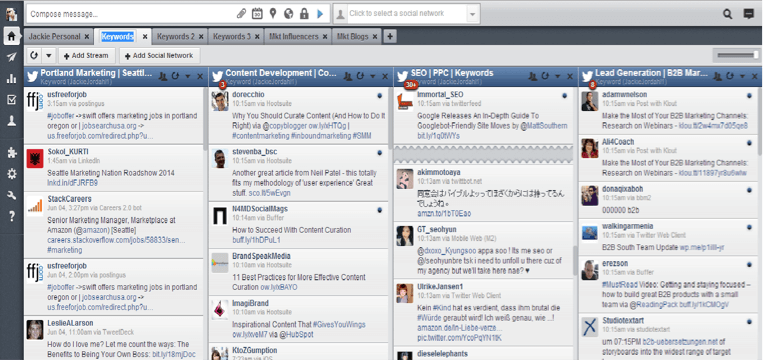Open the Portland Marketing stream options dropdown
Viewport: 763px width, 360px height.
(187, 76)
